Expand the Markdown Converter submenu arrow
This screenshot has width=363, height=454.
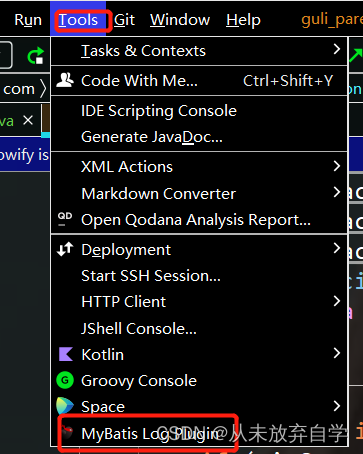click(337, 192)
